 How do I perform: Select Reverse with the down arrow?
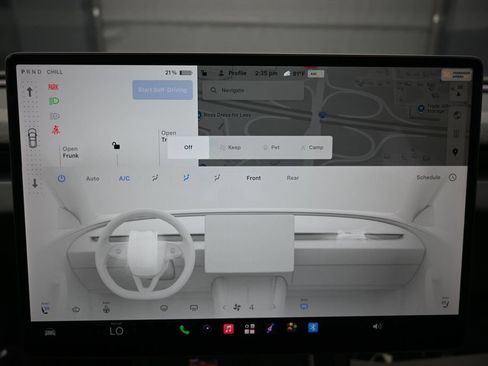(35, 183)
